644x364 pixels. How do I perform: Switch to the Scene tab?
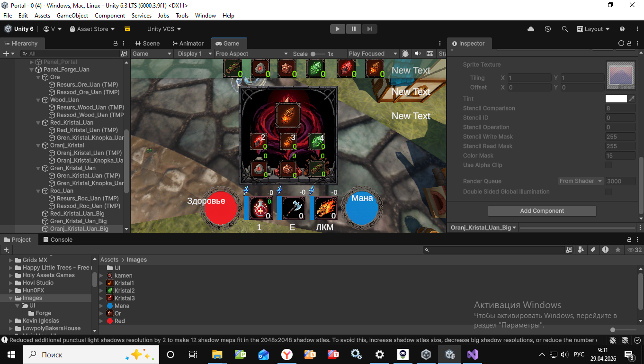point(147,43)
